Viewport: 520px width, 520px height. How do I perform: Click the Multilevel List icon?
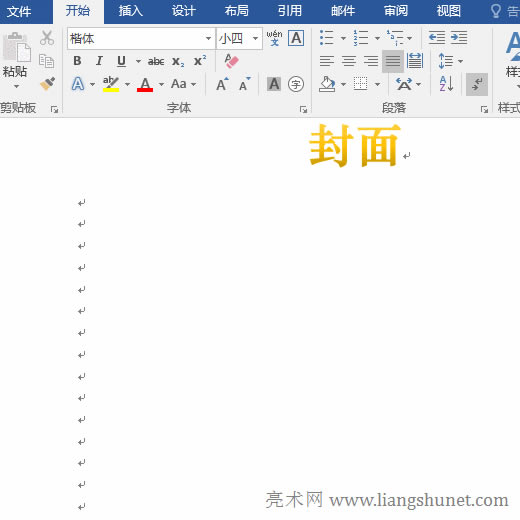(x=396, y=38)
